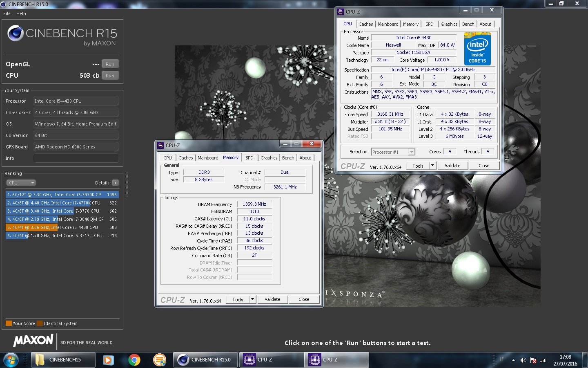Switch to CPU tab in memory CPU-Z window

(168, 158)
